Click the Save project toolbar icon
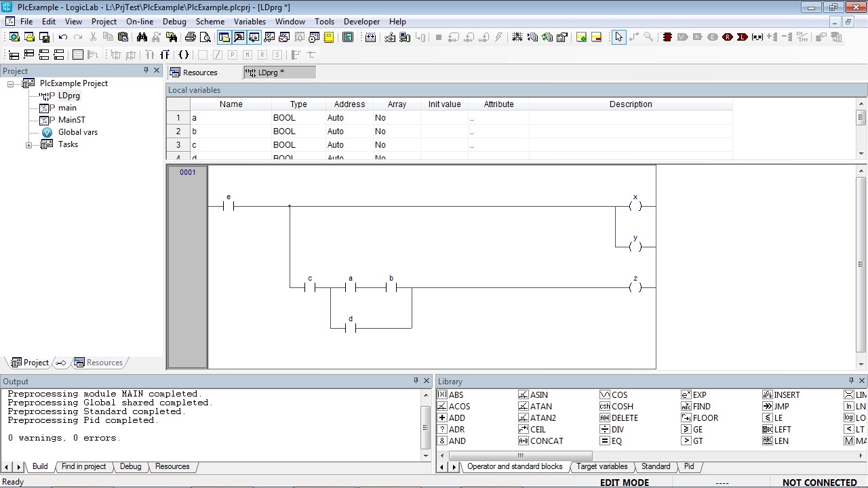The width and height of the screenshot is (868, 488). [x=44, y=37]
